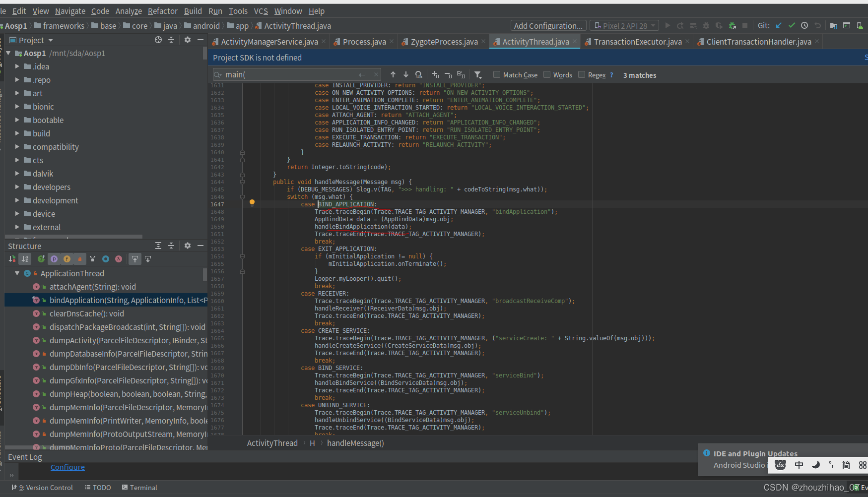Click Regex help question mark
This screenshot has width=868, height=497.
[611, 75]
